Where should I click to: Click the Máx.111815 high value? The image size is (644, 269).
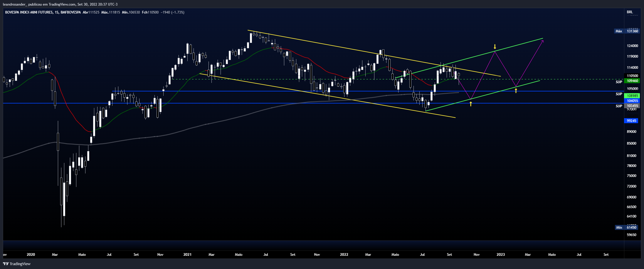tap(111, 12)
